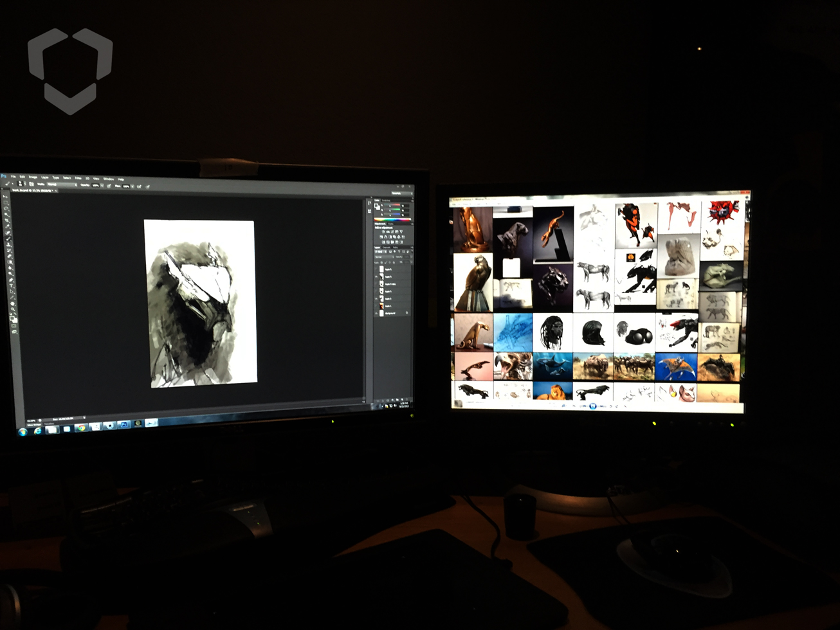Select the Rectangular Marquee tool

(x=6, y=203)
